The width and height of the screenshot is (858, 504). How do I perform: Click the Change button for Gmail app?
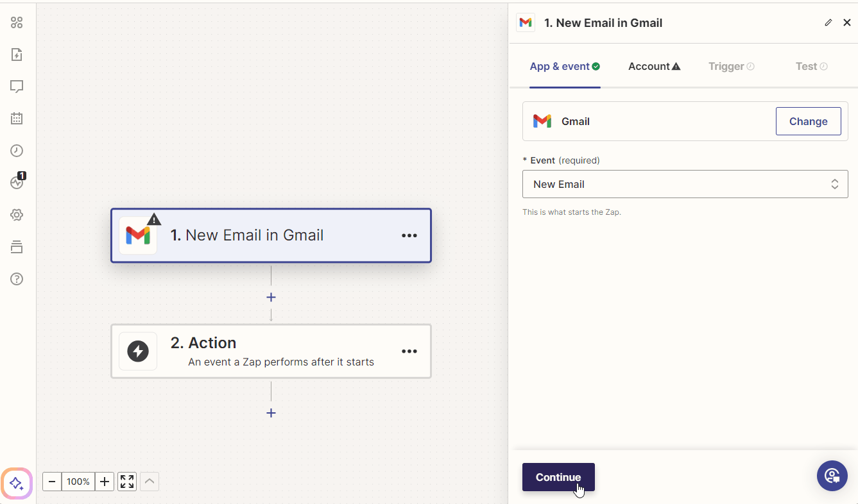coord(809,121)
